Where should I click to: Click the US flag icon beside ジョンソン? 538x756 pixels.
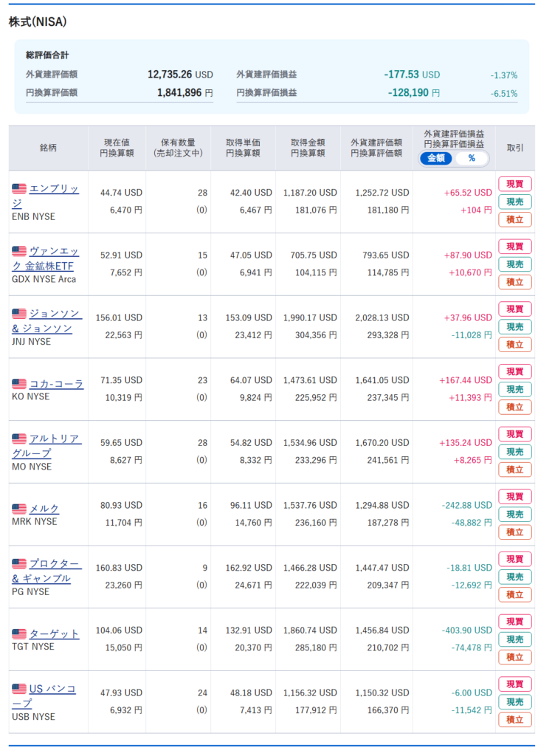[x=19, y=313]
